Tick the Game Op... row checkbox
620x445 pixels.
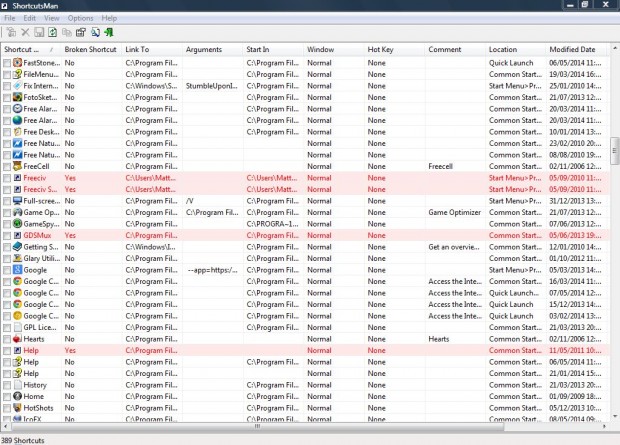tap(7, 212)
